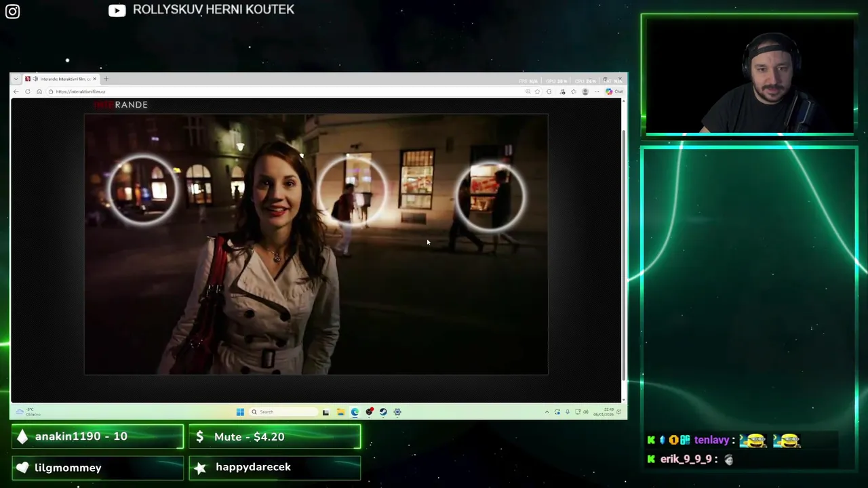868x488 pixels.
Task: Click the Mute - $4.20 donation panel
Action: click(275, 436)
